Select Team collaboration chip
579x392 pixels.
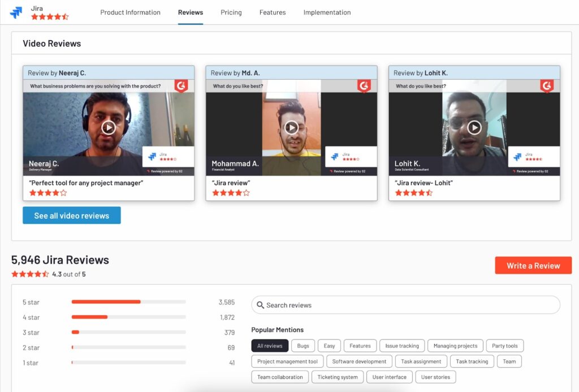coord(280,377)
